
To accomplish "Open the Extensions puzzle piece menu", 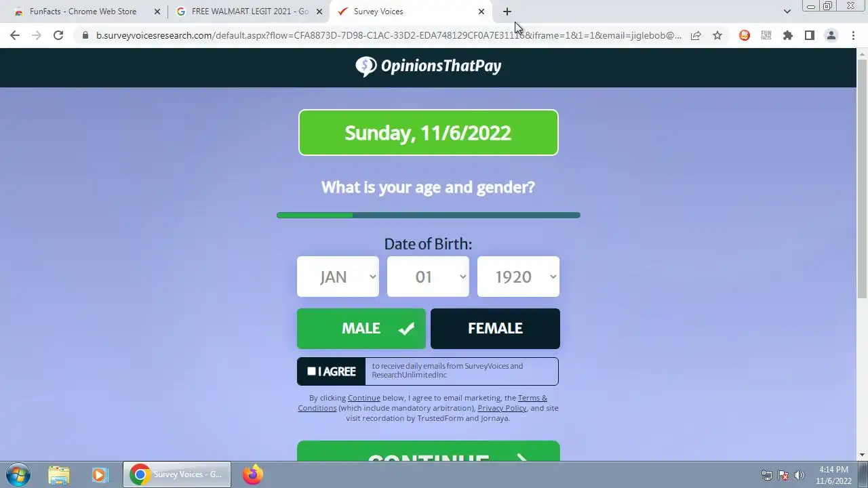I will (x=788, y=35).
